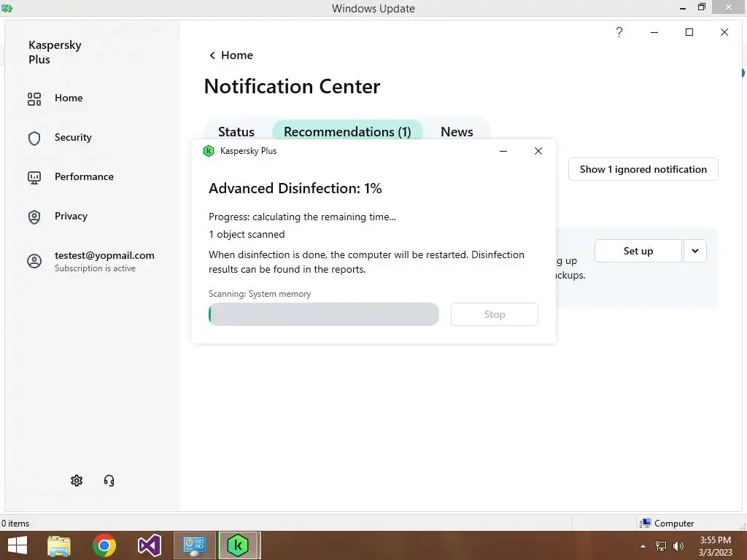Viewport: 747px width, 560px height.
Task: Click the Stop disinfection button
Action: coord(495,314)
